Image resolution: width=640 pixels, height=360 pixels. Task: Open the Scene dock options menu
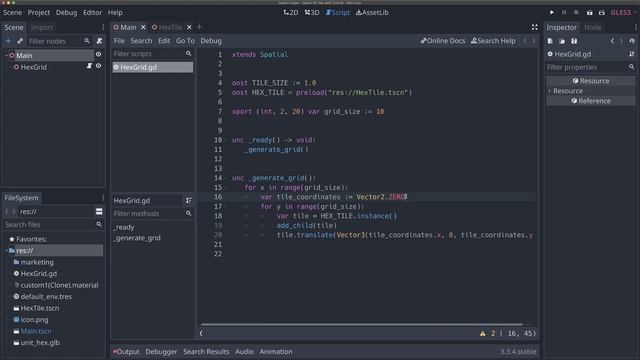pos(103,27)
